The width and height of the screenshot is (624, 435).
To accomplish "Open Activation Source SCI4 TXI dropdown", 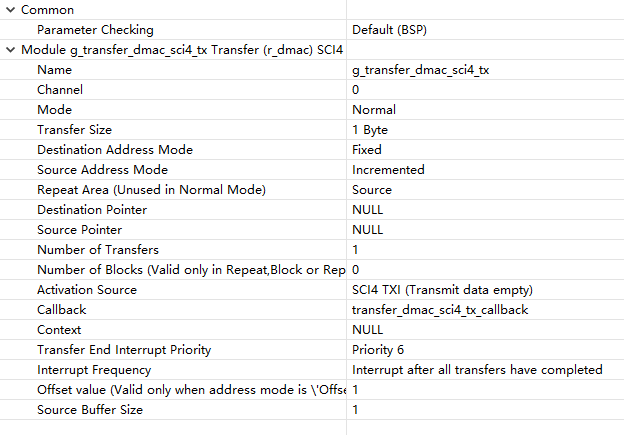I will [485, 290].
